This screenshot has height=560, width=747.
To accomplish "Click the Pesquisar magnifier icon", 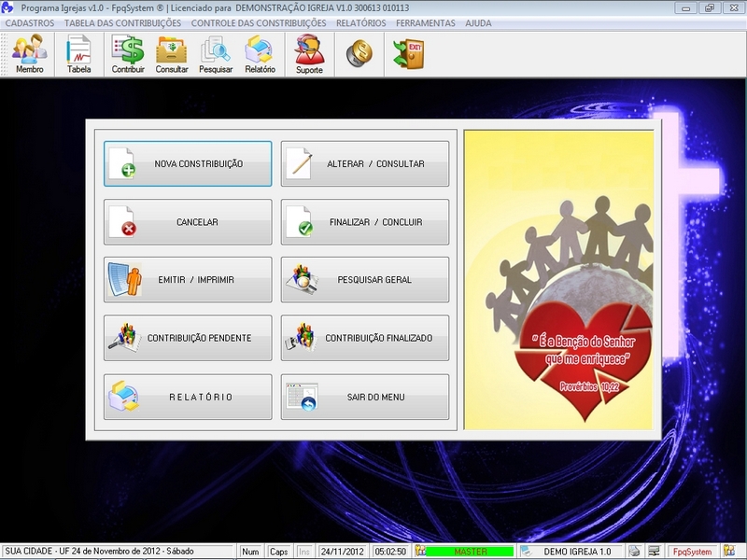I will click(216, 54).
